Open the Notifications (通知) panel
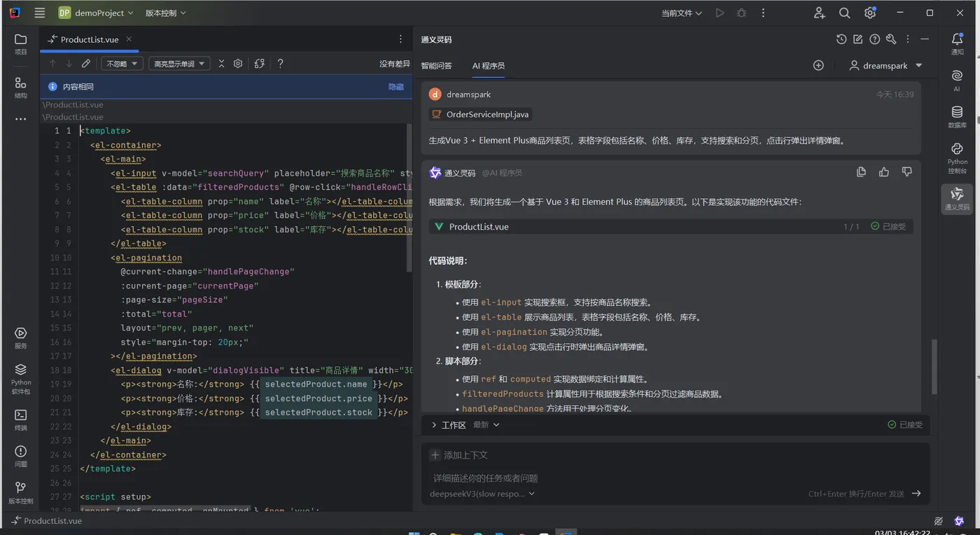Screen dimensions: 980x535 (x=957, y=44)
